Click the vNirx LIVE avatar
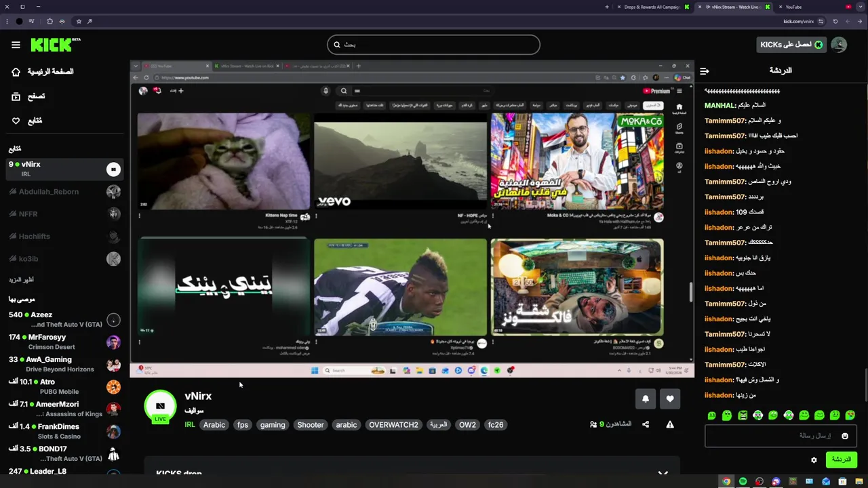 tap(160, 407)
